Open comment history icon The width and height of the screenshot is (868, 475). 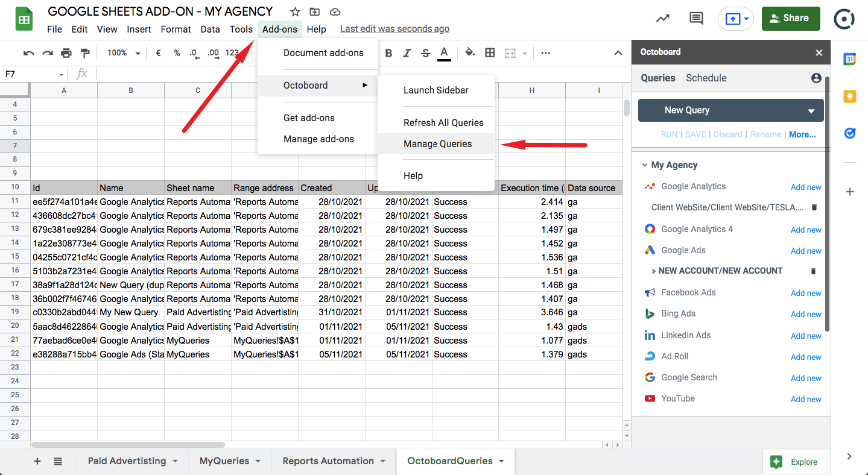tap(696, 18)
